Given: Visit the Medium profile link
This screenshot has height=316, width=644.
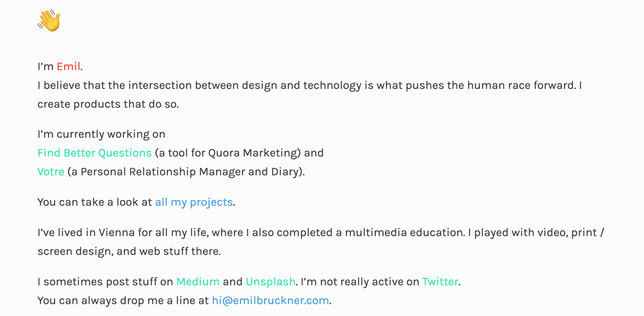Looking at the screenshot, I should (198, 281).
